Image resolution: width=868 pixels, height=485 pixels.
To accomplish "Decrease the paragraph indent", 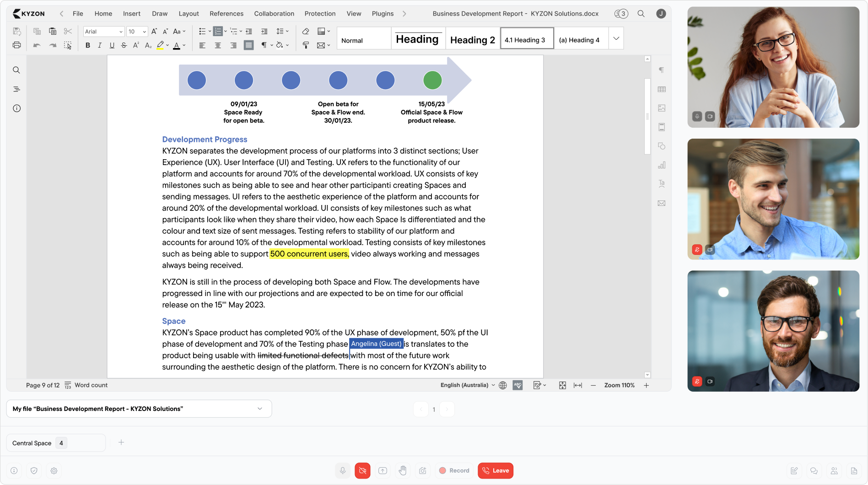I will pos(249,31).
